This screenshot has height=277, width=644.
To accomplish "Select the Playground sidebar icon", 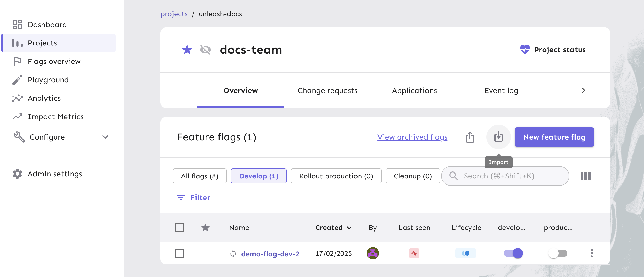I will [17, 80].
